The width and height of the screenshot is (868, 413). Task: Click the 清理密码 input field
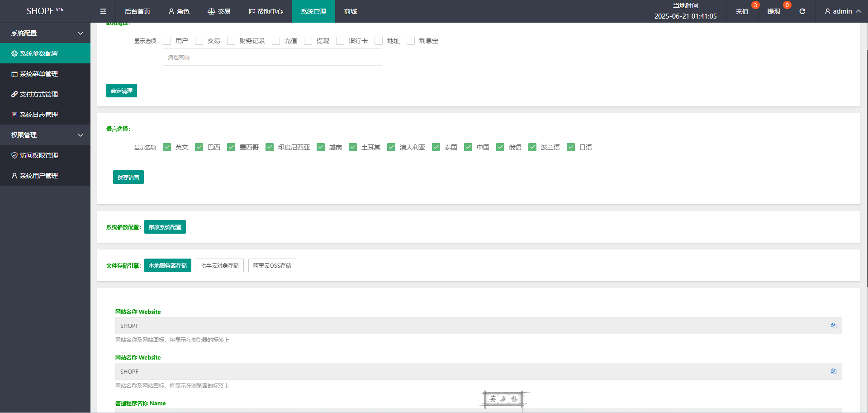(272, 58)
